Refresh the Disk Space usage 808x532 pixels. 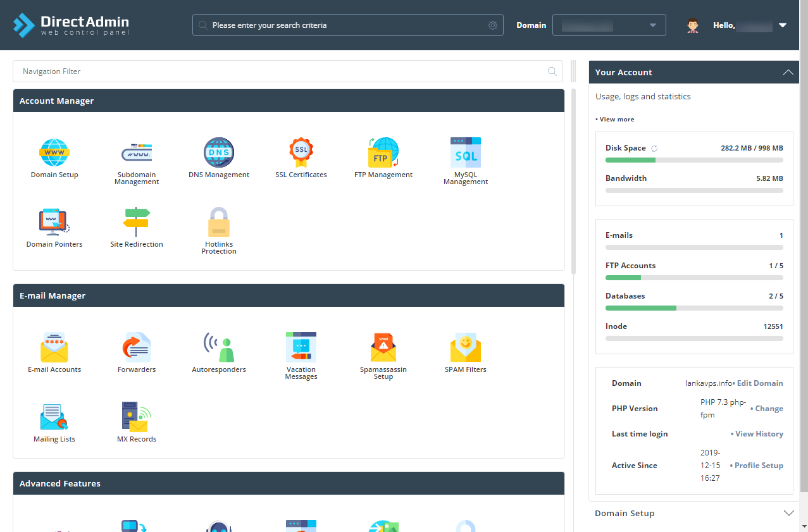(654, 148)
